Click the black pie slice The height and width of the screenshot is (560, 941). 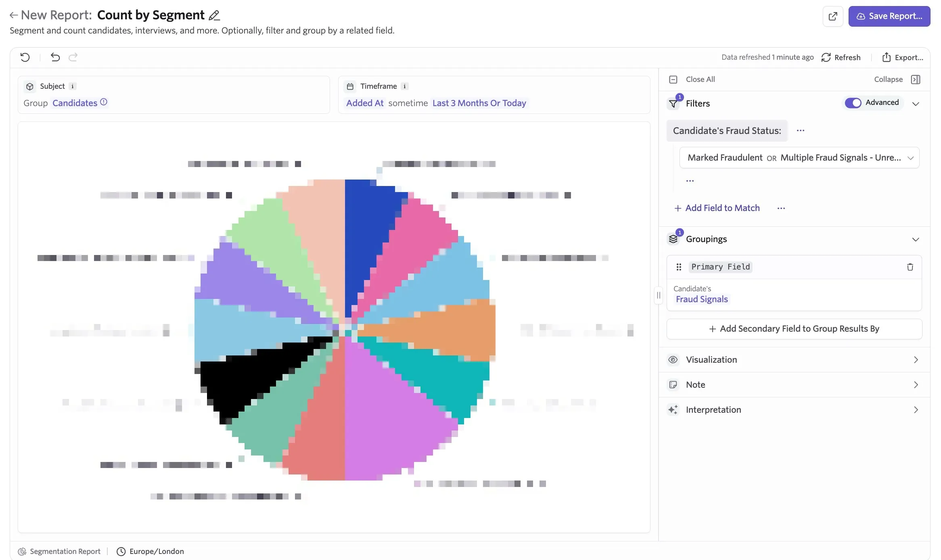(x=250, y=375)
